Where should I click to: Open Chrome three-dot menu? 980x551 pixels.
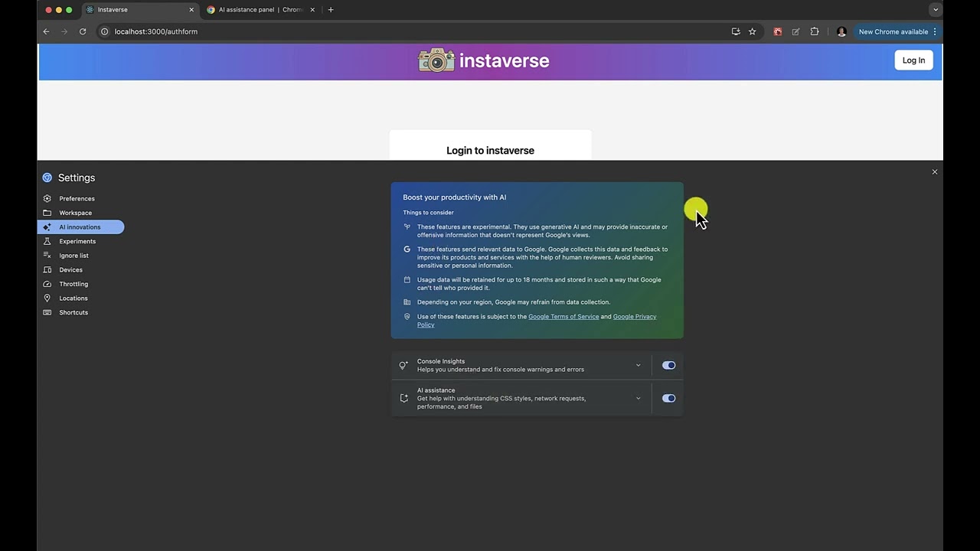(935, 31)
